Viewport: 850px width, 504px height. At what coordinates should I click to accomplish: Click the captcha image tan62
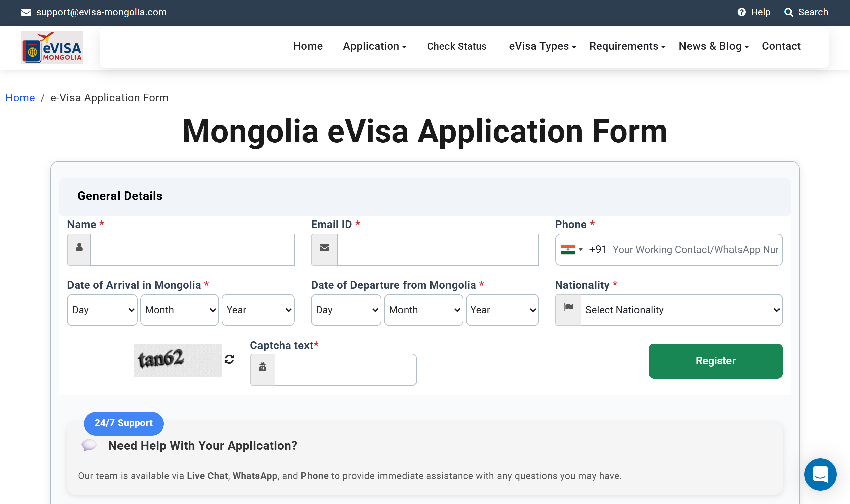point(178,360)
